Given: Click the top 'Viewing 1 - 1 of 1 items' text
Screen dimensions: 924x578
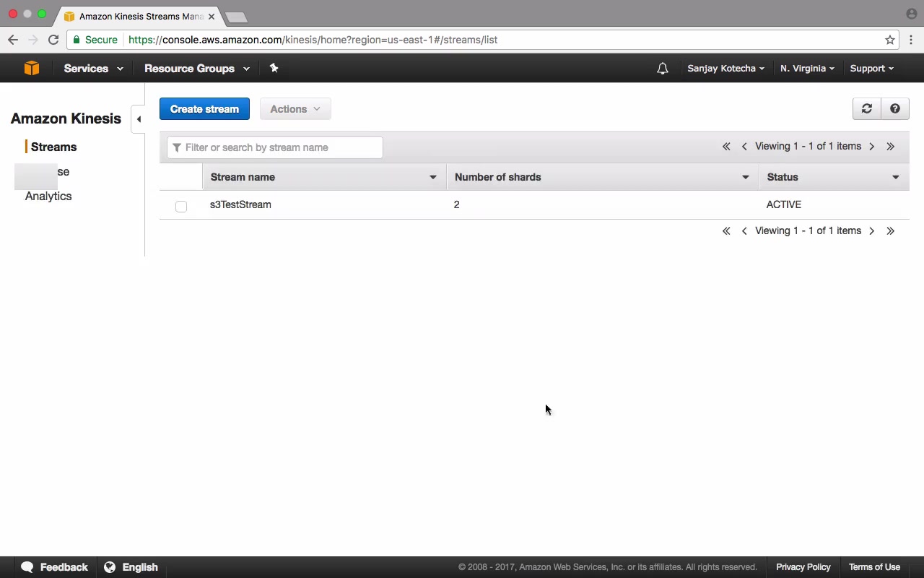Looking at the screenshot, I should tap(808, 146).
